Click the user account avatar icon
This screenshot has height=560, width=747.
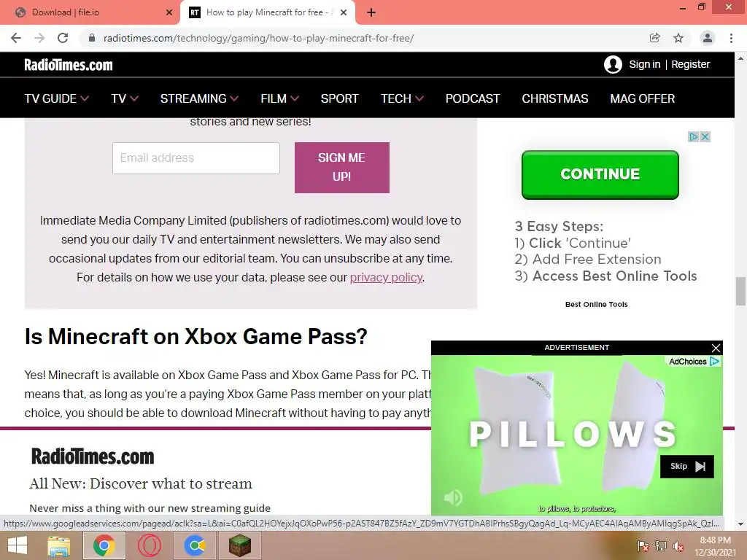click(613, 64)
